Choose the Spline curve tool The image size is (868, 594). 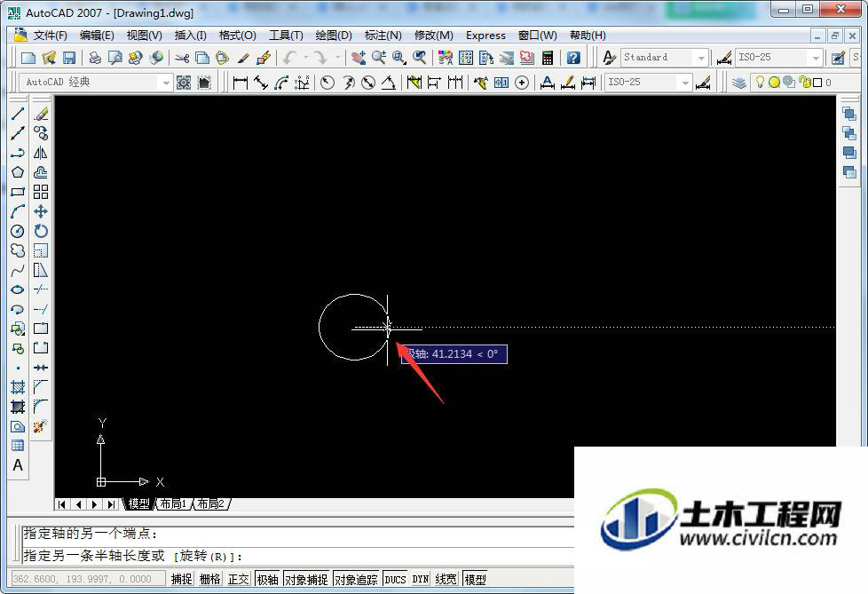pyautogui.click(x=18, y=270)
